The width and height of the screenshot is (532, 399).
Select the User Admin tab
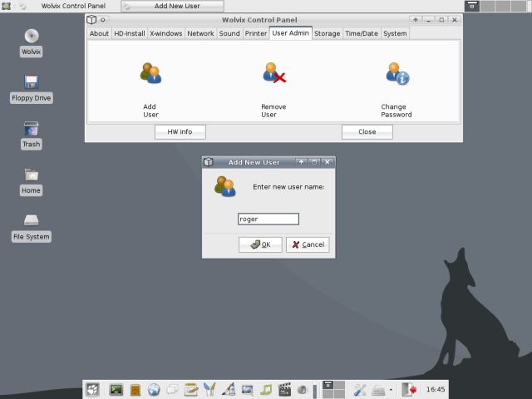[x=290, y=33]
